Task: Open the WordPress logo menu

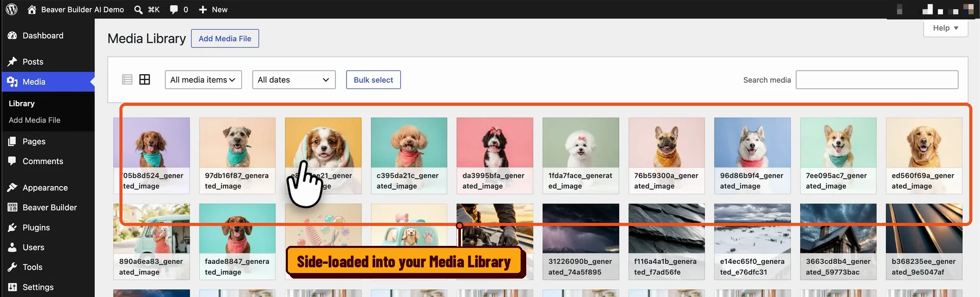Action: [12, 9]
